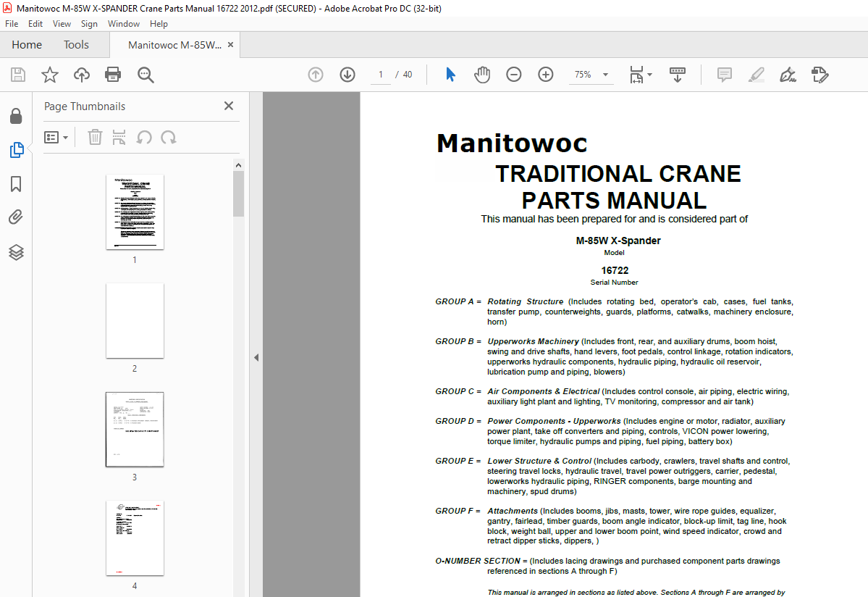Screen dimensions: 868x597
Task: Open the security lock panel icon
Action: 16,116
